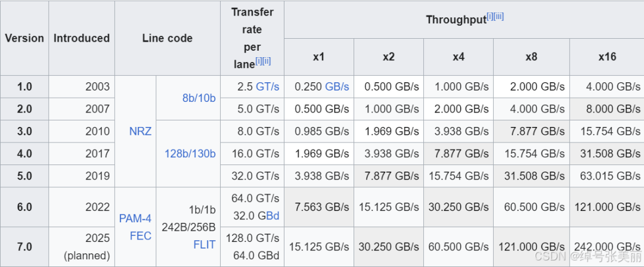Click the GT/s unit link
This screenshot has height=267, width=644.
267,86
